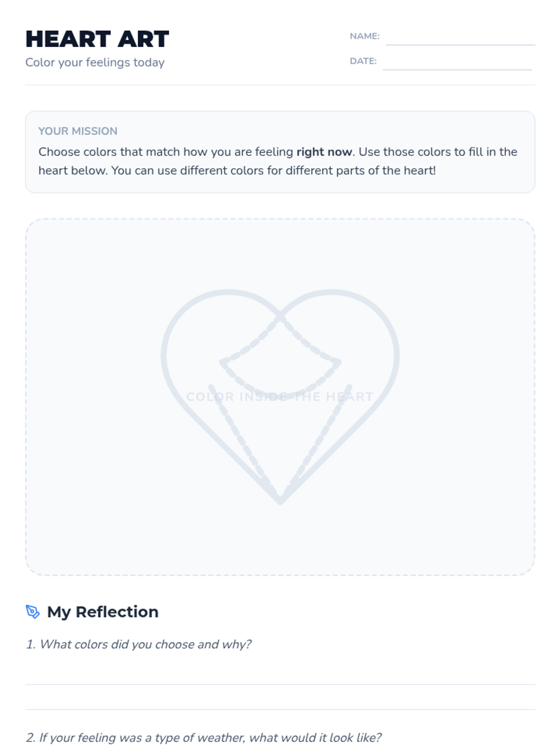Viewport: 560px width, 747px height.
Task: Click the 'Color your feelings today' subtitle
Action: click(95, 63)
